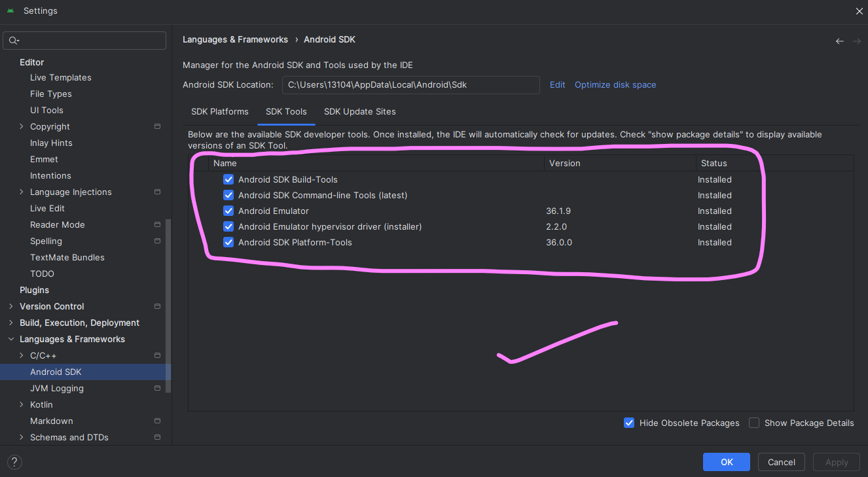
Task: Select Inlay Hints settings
Action: (51, 143)
